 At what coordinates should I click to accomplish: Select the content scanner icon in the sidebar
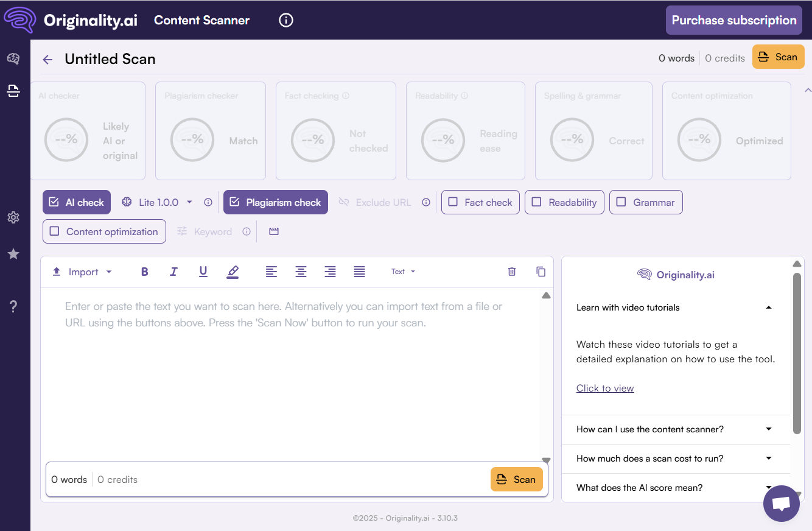click(x=13, y=91)
